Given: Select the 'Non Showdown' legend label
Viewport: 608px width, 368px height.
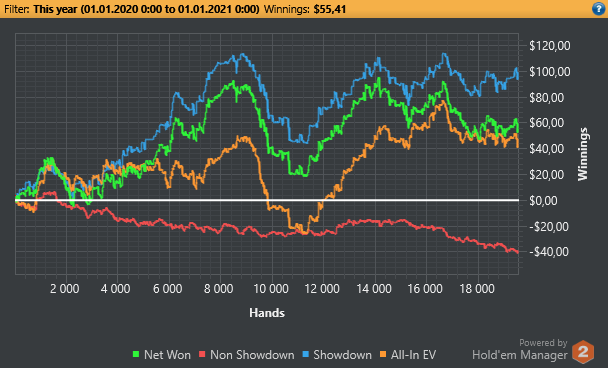Looking at the screenshot, I should tap(252, 355).
